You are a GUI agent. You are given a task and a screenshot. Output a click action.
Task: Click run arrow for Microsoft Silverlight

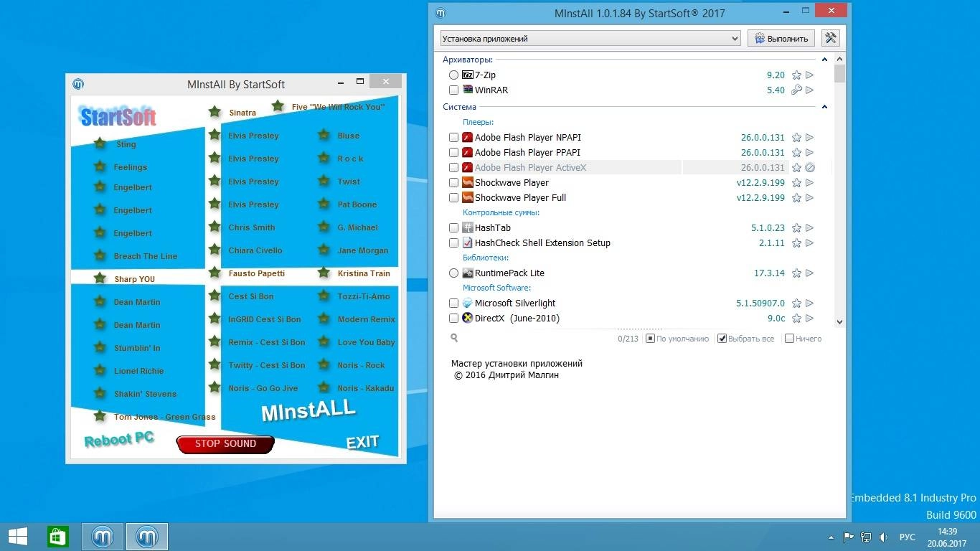pyautogui.click(x=809, y=303)
